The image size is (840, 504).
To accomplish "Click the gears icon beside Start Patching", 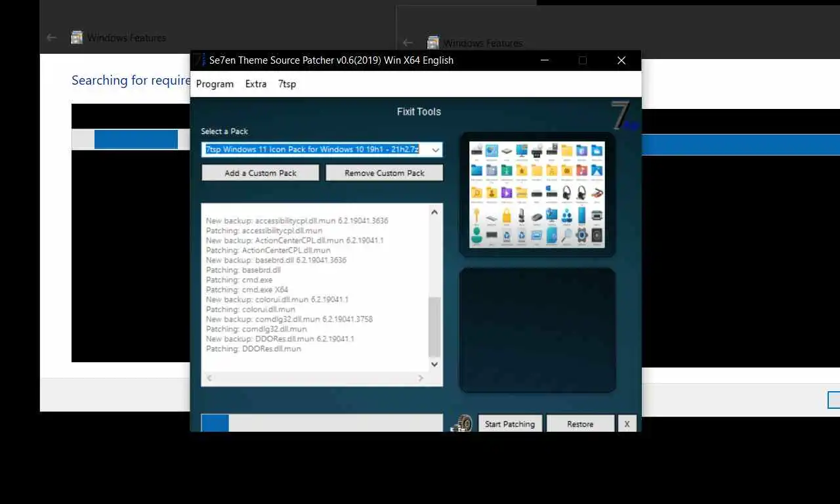I will (x=461, y=423).
